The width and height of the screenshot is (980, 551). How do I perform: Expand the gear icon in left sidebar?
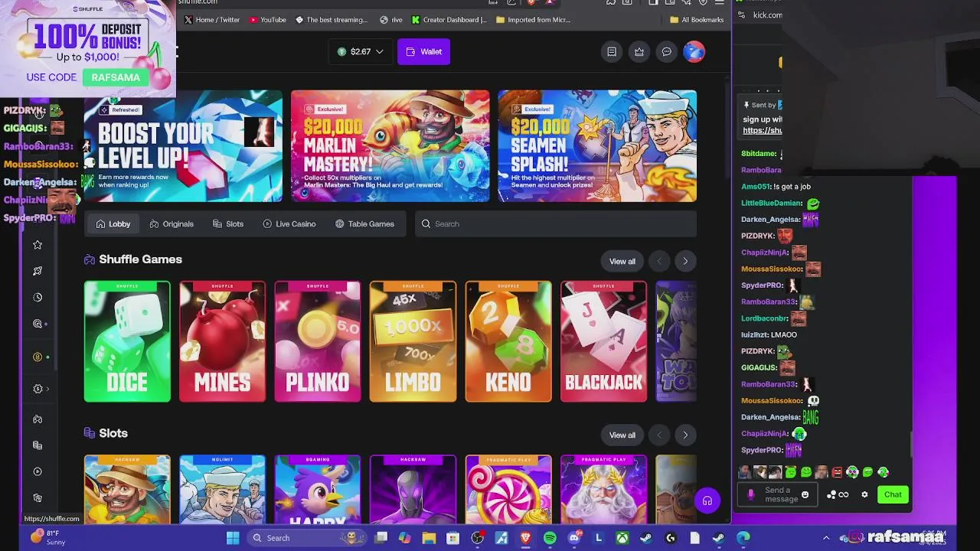(40, 389)
